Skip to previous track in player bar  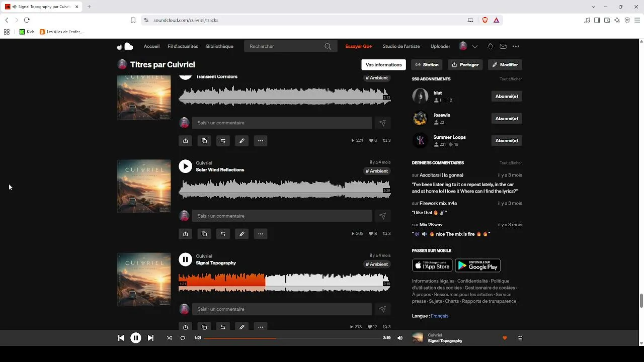[121, 338]
